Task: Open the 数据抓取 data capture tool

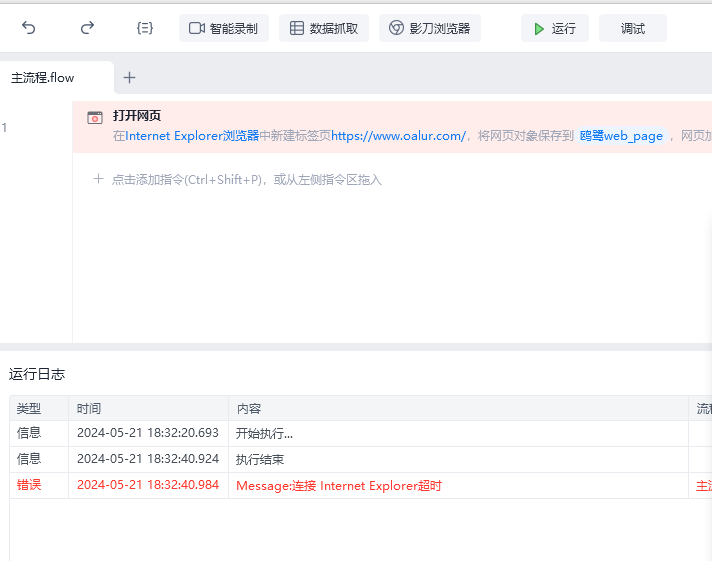Action: tap(324, 28)
